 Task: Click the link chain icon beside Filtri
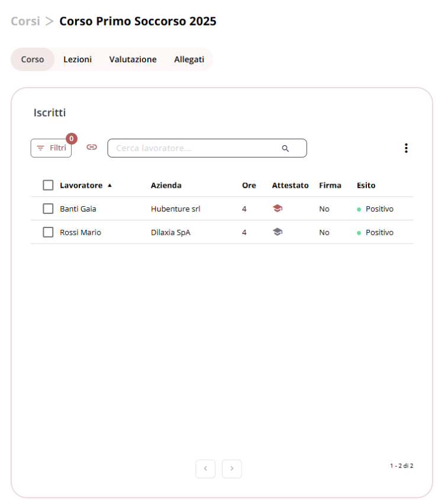click(x=92, y=147)
